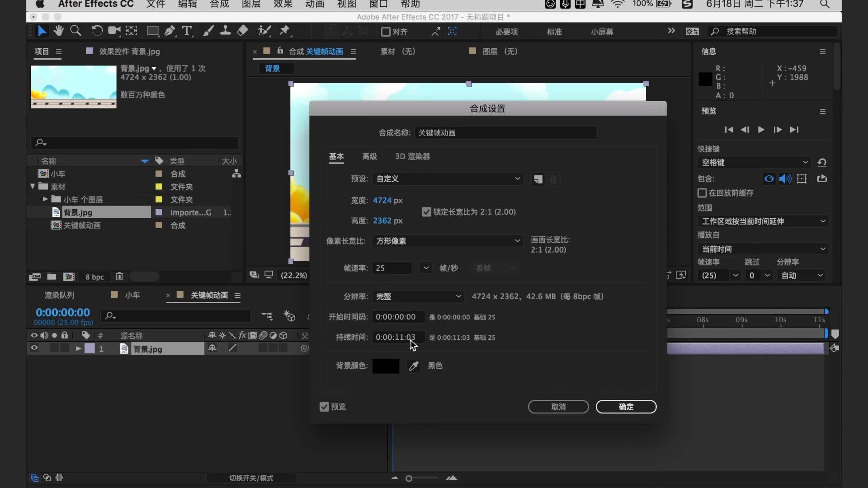The height and width of the screenshot is (488, 868).
Task: Select the Type text tool
Action: click(187, 31)
